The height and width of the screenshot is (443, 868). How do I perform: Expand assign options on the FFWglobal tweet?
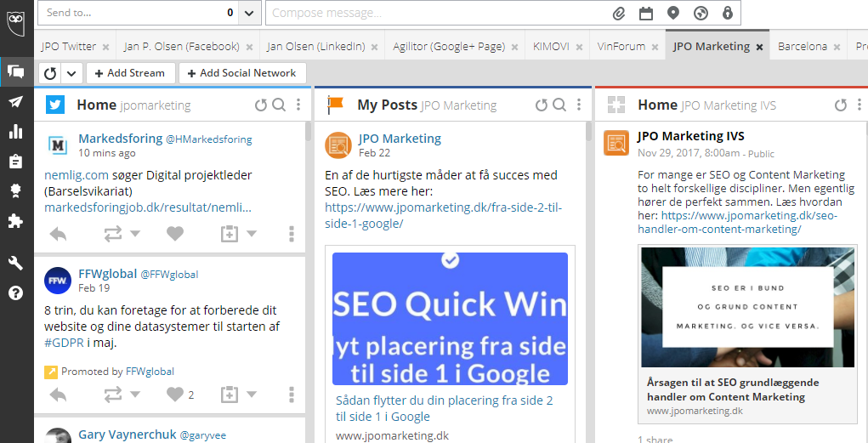coord(252,395)
